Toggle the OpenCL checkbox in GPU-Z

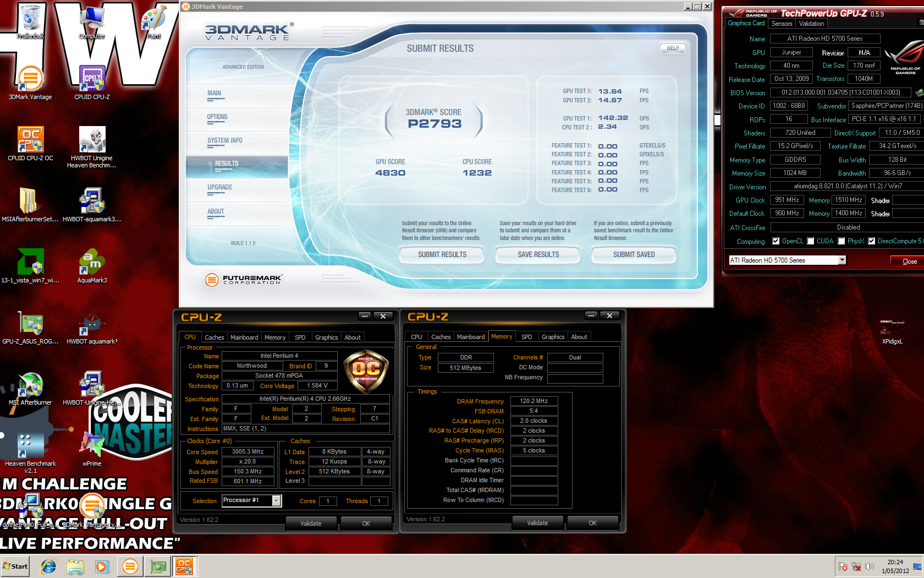click(x=776, y=241)
